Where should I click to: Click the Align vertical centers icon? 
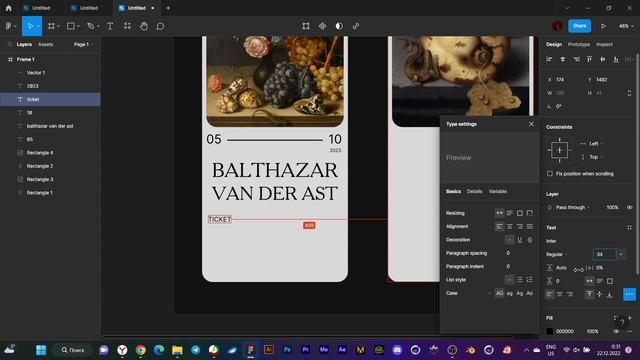pos(603,59)
